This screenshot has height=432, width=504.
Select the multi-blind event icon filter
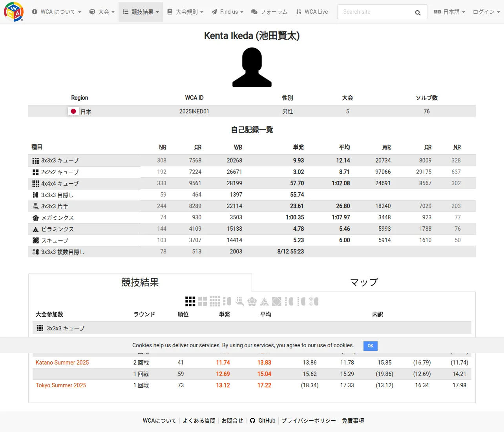tap(314, 301)
